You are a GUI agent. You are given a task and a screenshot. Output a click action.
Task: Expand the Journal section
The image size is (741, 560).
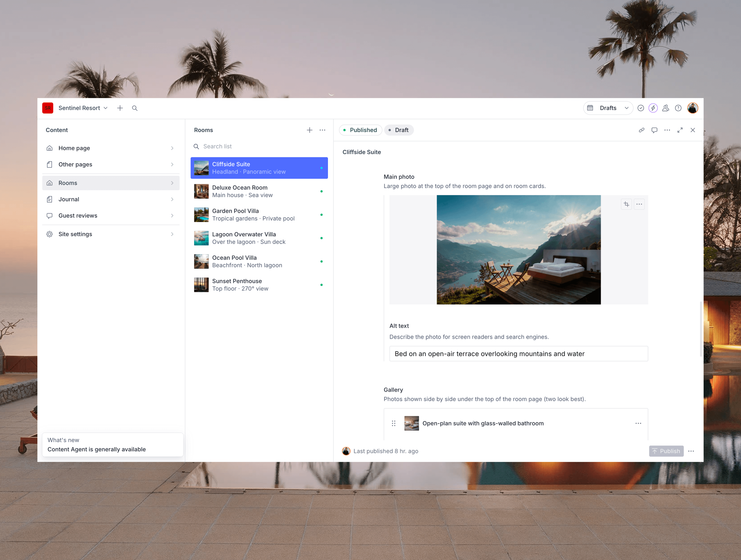click(111, 199)
